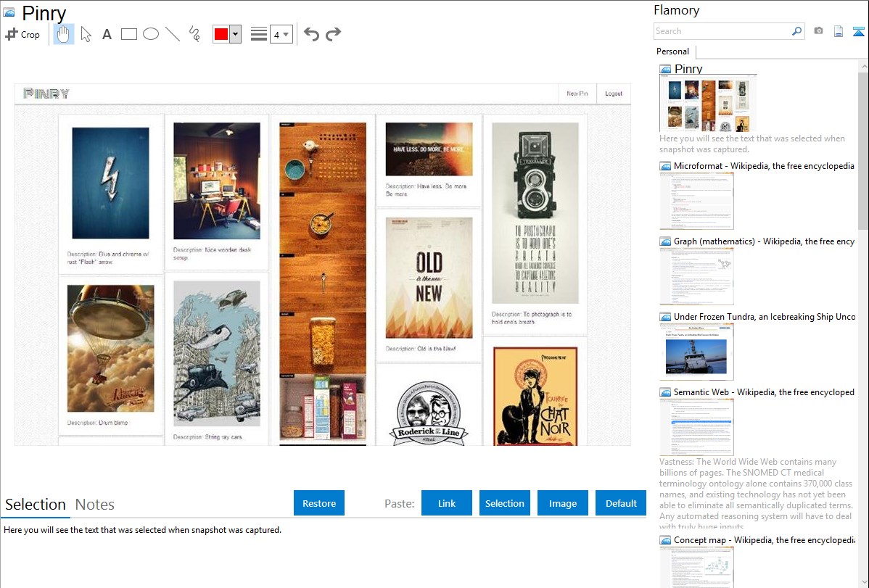
Task: Click the Pinry title in the sidebar list
Action: (x=688, y=69)
